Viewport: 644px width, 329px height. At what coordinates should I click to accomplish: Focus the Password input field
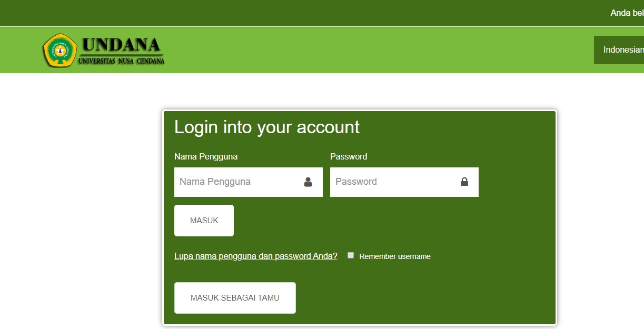pyautogui.click(x=404, y=182)
